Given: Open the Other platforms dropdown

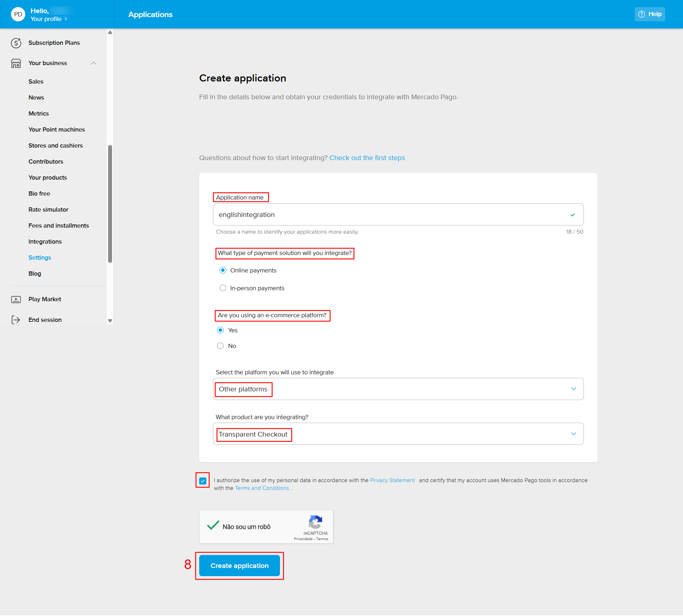Looking at the screenshot, I should [x=398, y=389].
